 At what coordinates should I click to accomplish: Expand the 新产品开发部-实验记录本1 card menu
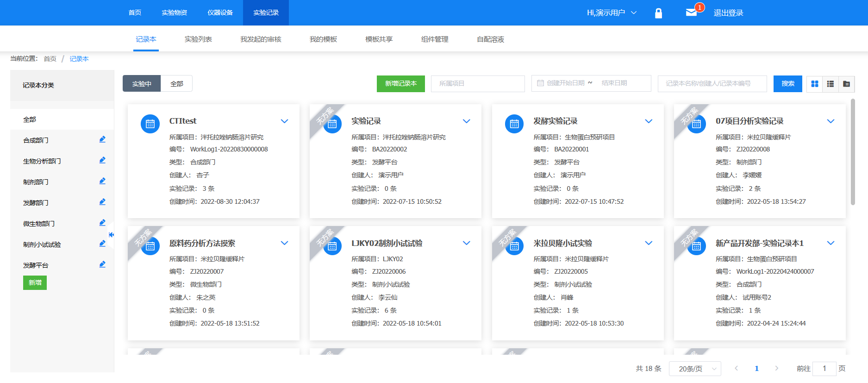pos(831,243)
